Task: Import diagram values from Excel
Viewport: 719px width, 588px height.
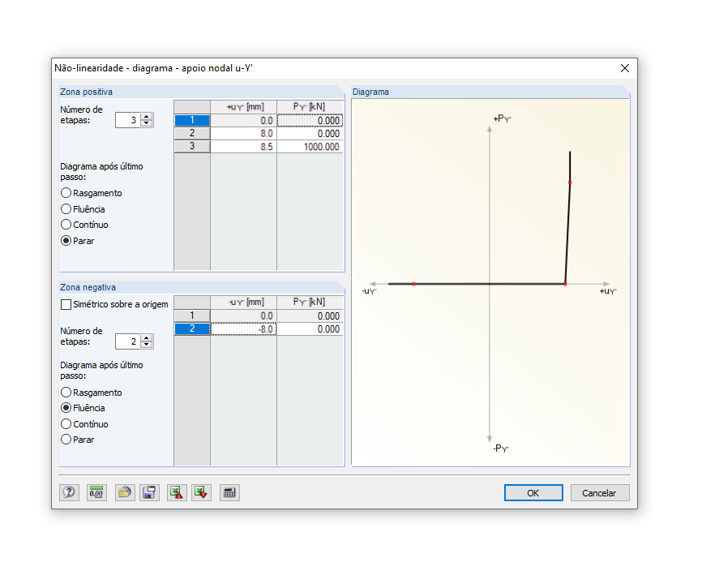Action: click(175, 492)
